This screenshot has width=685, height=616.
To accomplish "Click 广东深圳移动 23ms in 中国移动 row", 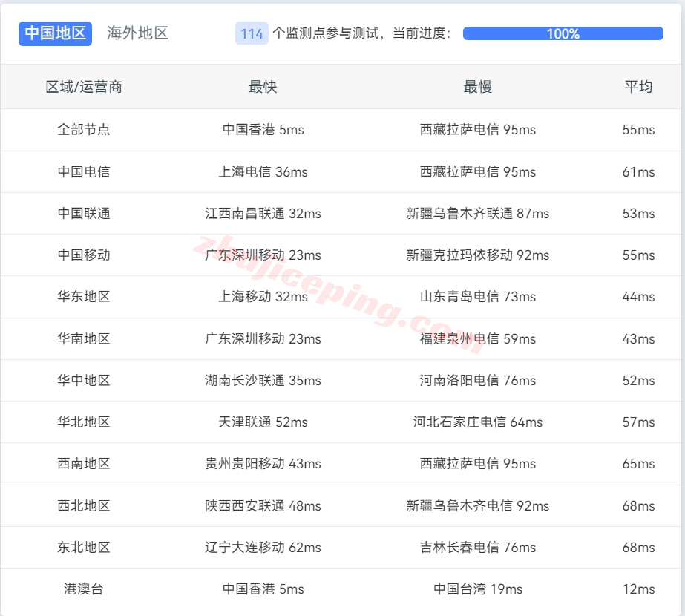I will (x=263, y=255).
